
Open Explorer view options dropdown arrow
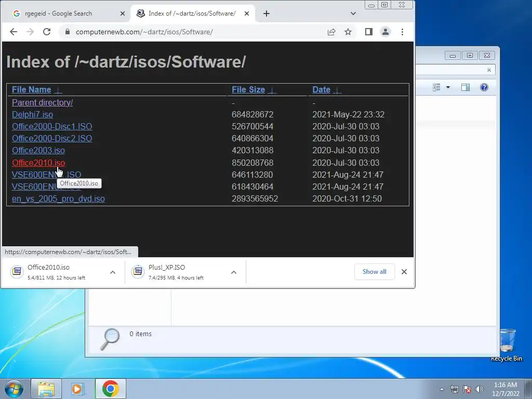(x=448, y=87)
